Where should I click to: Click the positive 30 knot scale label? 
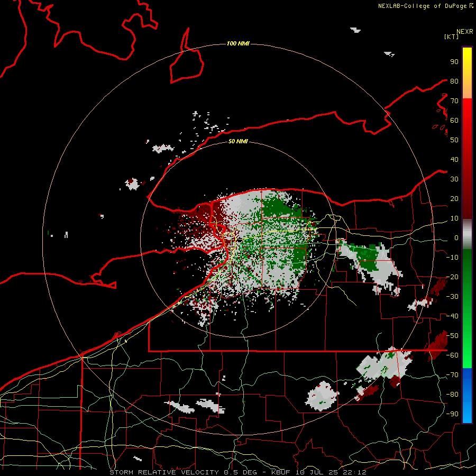(454, 179)
